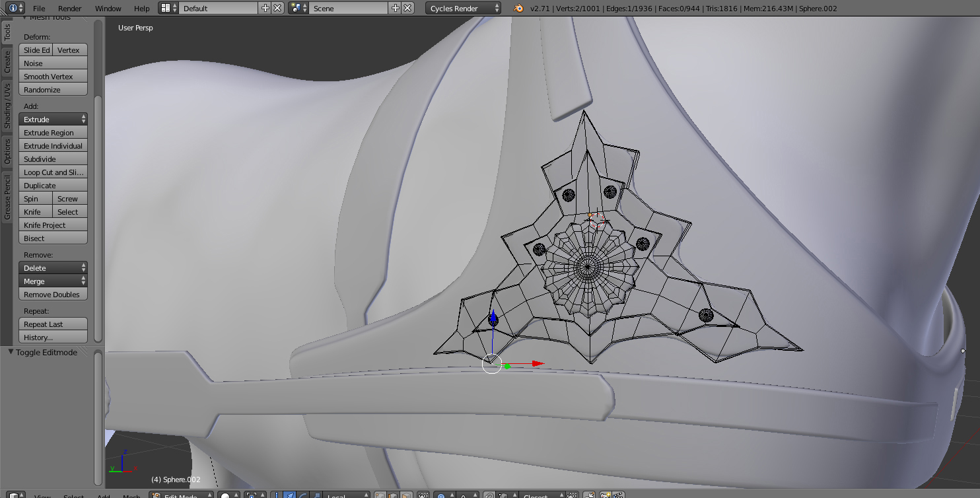
Task: Click the Vertex slide button
Action: pos(70,50)
